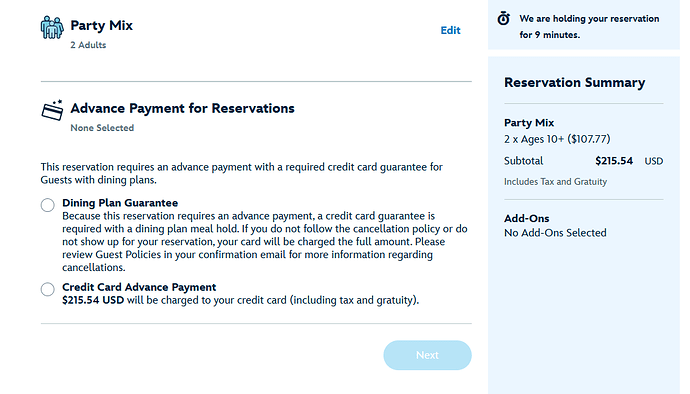Click the Next button

[427, 355]
